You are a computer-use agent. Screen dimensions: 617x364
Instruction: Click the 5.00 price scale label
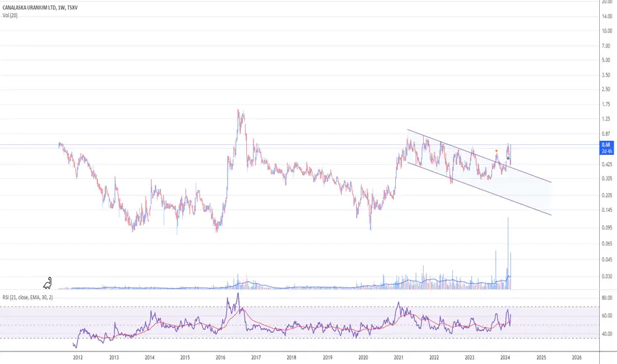[x=606, y=60]
